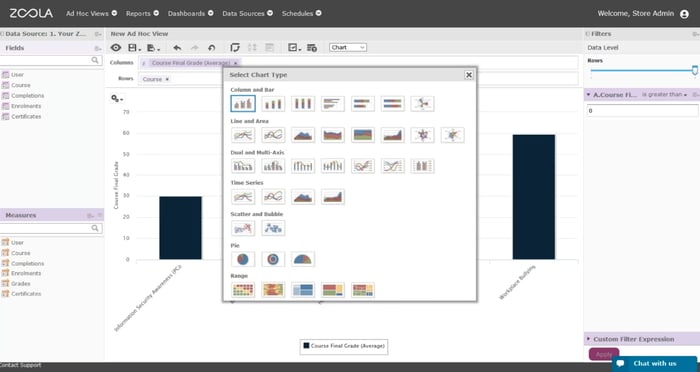Open the Chart view type dropdown
The image size is (700, 372).
[348, 47]
